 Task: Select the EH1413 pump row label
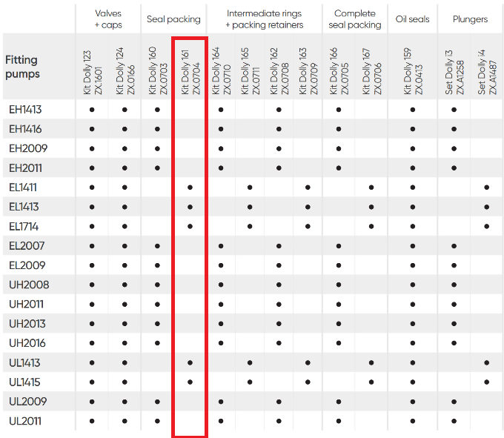click(25, 110)
